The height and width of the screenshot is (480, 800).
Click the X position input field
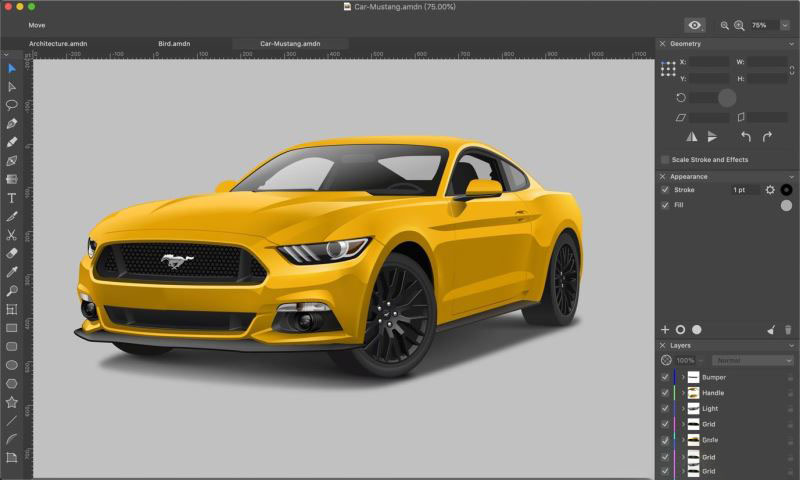point(710,62)
